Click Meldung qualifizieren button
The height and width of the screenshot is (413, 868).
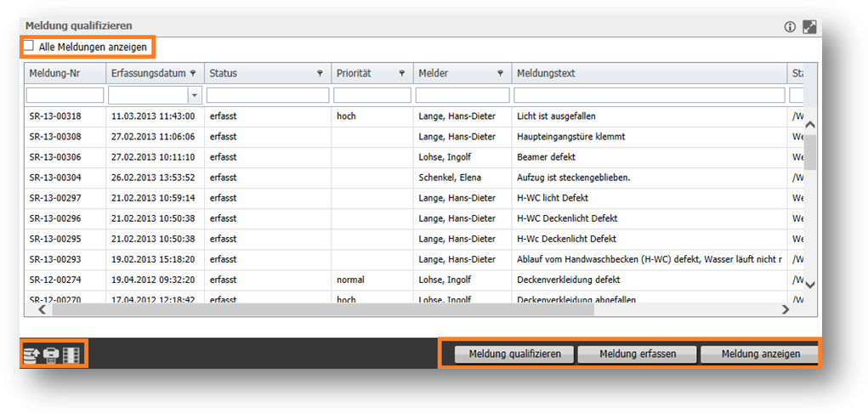tap(515, 354)
